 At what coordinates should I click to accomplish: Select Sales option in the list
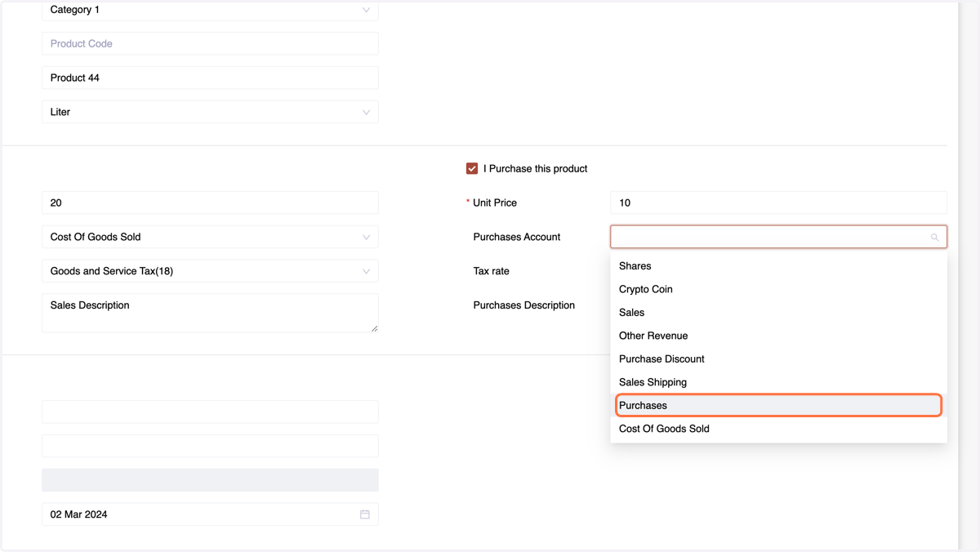click(x=778, y=313)
